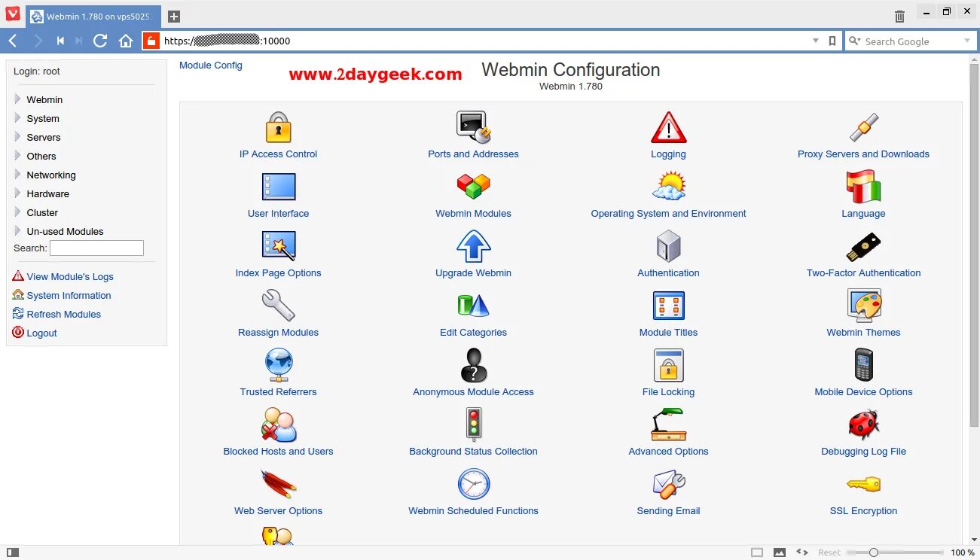The width and height of the screenshot is (980, 560).
Task: Open File Locking padlock window icon
Action: 668,365
